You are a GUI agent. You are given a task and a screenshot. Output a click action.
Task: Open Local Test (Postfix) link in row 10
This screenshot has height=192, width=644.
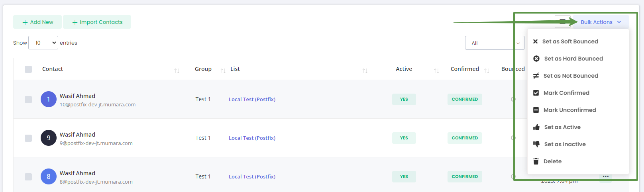point(252,99)
